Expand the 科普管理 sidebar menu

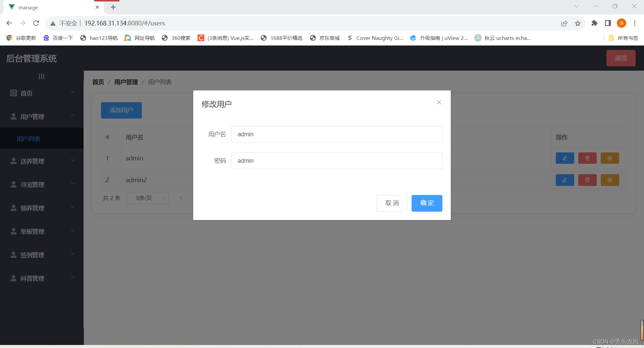tap(42, 278)
